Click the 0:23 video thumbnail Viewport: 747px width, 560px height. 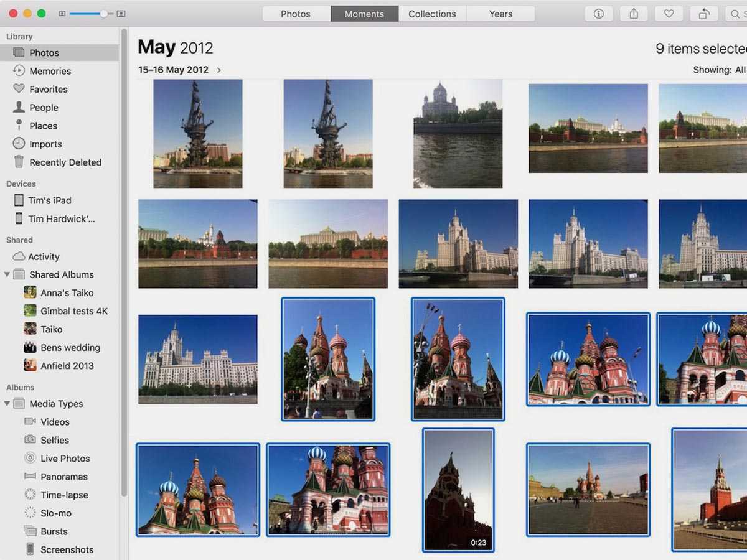coord(458,490)
